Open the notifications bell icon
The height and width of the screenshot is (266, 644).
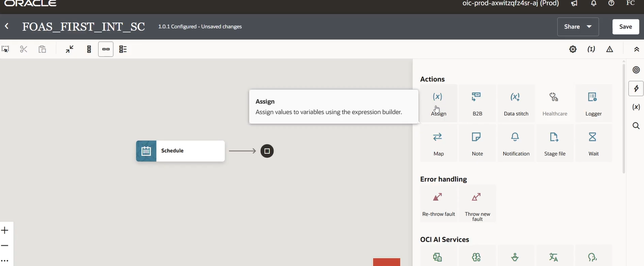tap(593, 3)
